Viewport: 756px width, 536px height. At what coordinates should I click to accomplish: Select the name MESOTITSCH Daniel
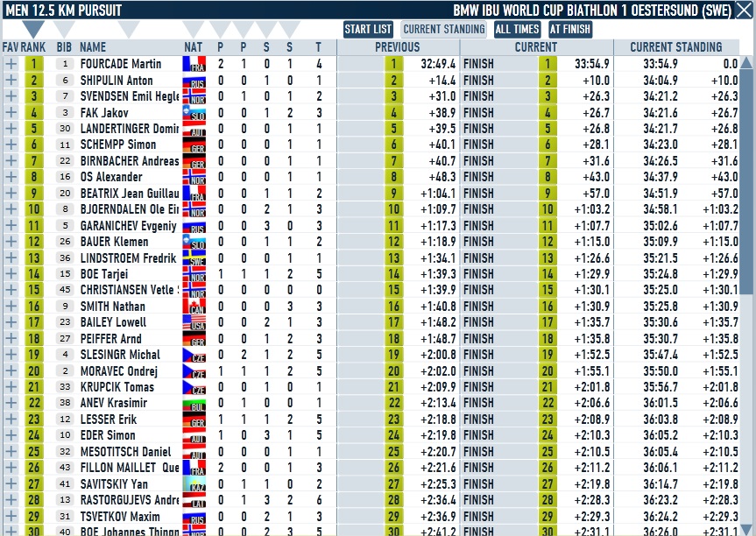click(x=125, y=452)
